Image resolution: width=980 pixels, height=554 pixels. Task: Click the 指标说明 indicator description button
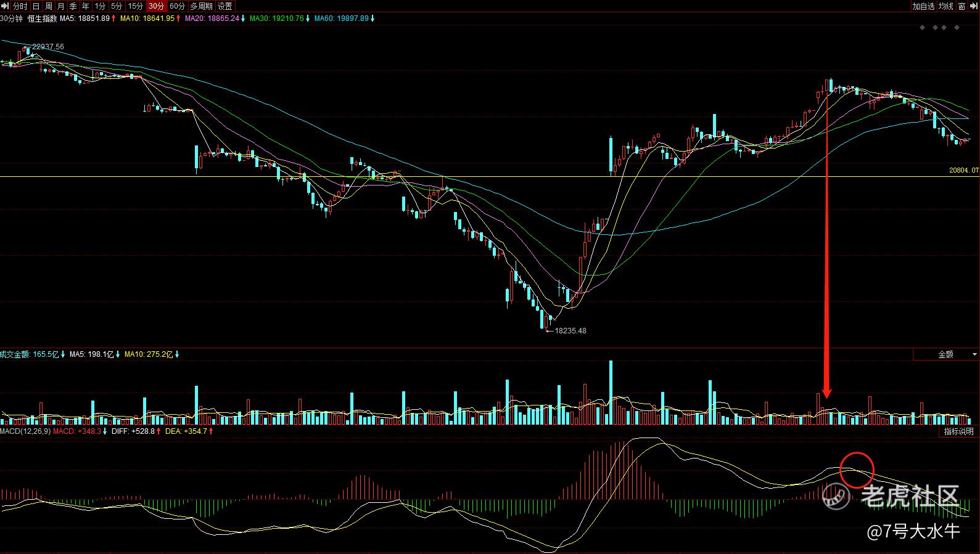(958, 431)
